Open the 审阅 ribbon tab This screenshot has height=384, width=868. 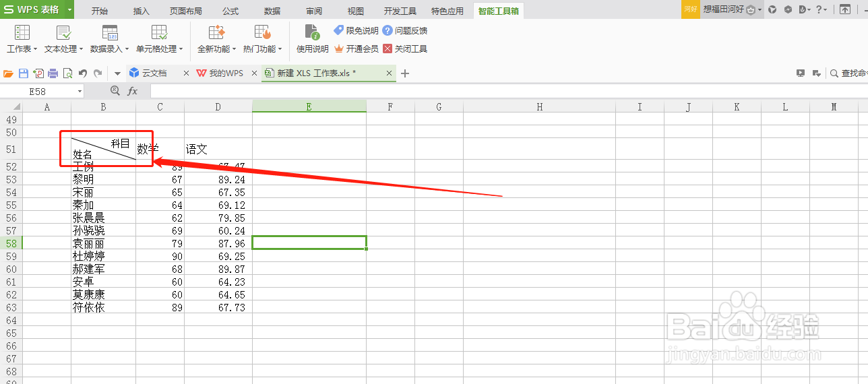(314, 11)
